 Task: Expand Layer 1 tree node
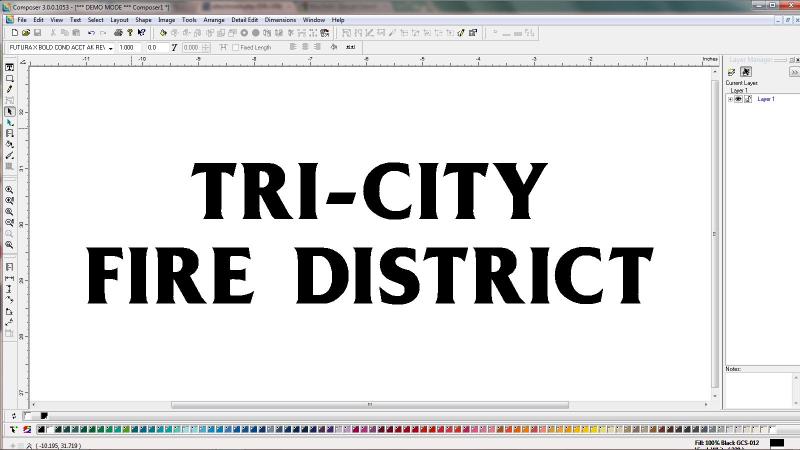[730, 99]
